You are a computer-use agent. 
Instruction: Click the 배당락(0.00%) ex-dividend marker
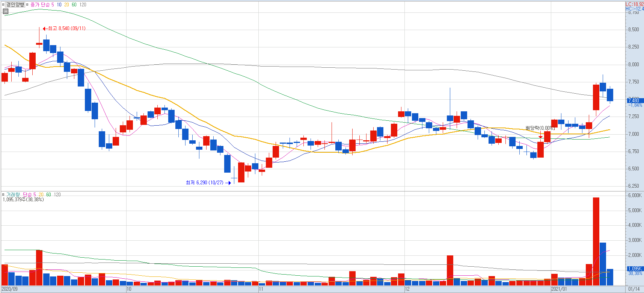540,128
